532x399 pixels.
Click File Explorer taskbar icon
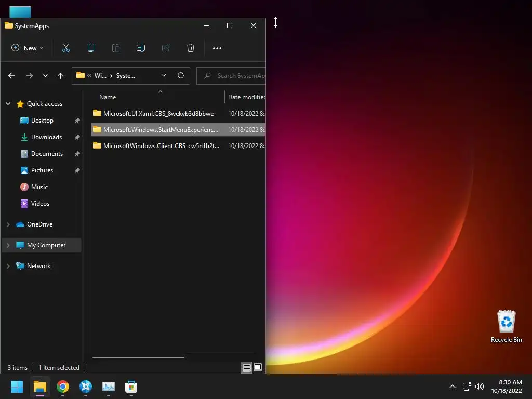coord(39,387)
